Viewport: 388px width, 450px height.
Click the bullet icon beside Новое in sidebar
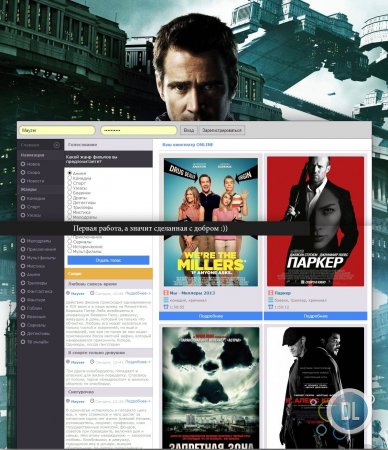coord(23,164)
